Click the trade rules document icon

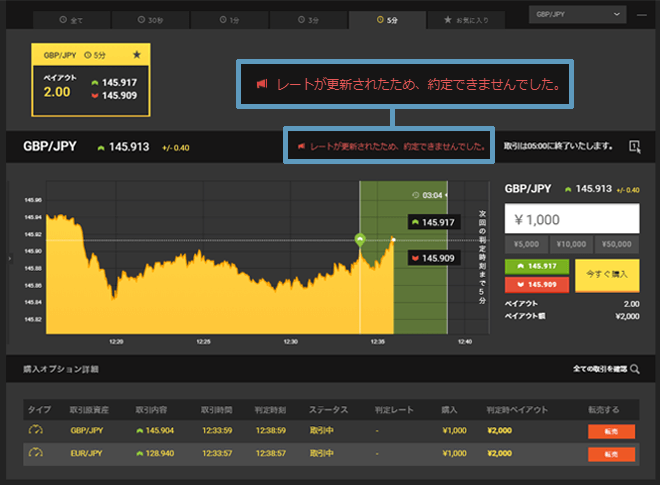pos(634,147)
